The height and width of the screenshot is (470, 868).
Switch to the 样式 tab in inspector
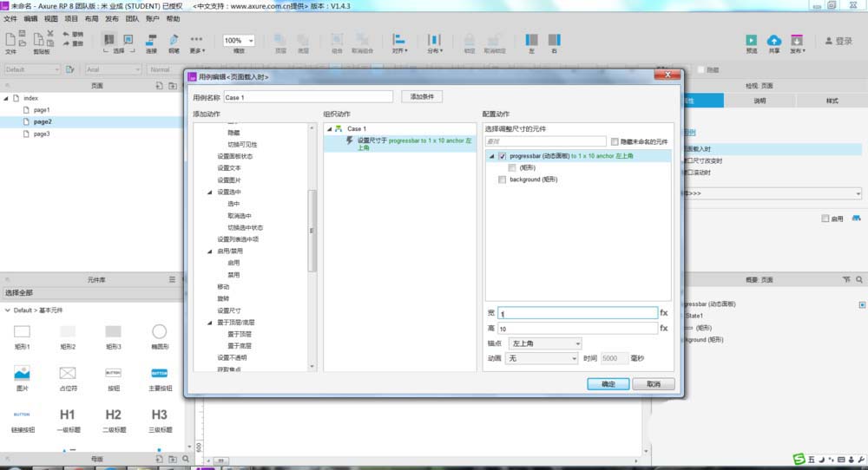[x=832, y=101]
